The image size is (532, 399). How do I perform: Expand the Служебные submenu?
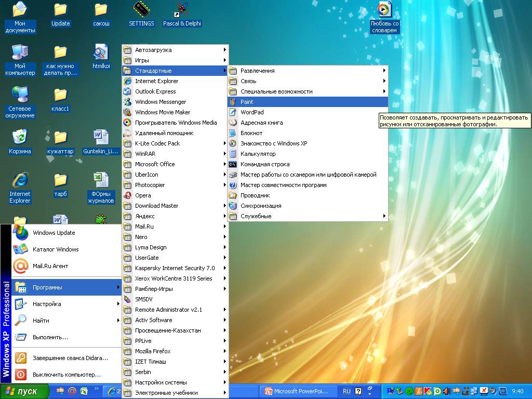tap(256, 216)
